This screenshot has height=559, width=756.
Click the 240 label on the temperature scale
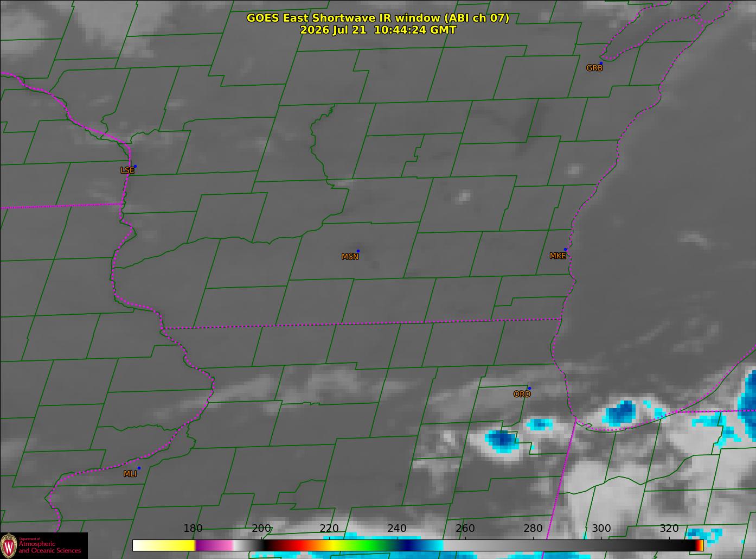(x=397, y=529)
